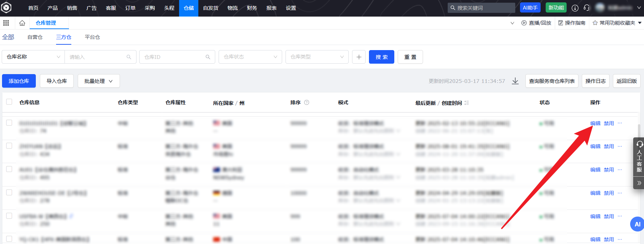Image resolution: width=644 pixels, height=244 pixels.
Task: Open the 物流 top menu
Action: [x=232, y=8]
